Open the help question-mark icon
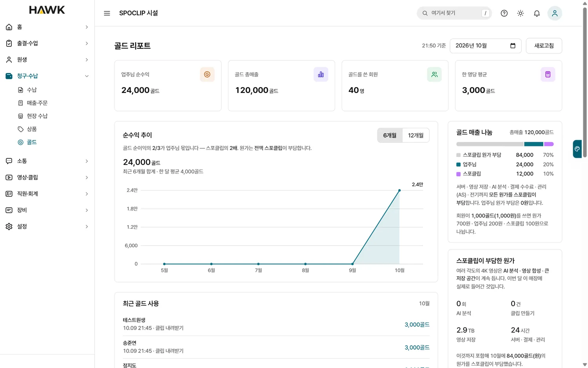 [x=504, y=13]
